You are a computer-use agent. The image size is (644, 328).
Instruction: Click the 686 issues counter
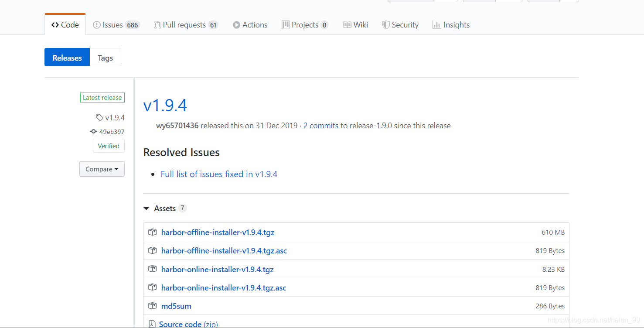click(133, 25)
